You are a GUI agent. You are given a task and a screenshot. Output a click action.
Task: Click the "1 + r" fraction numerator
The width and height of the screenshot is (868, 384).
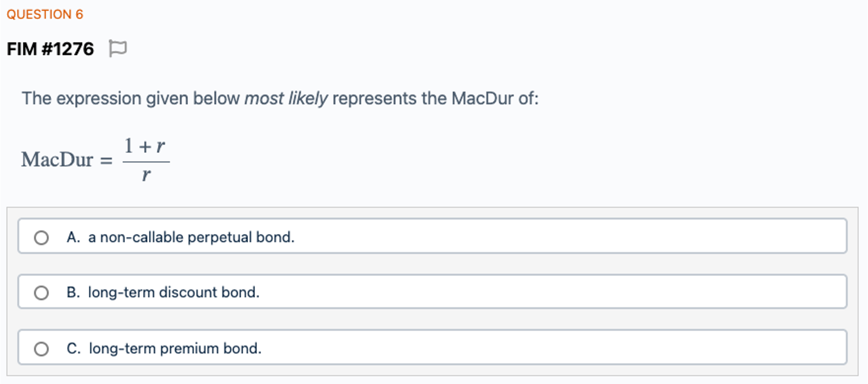pyautogui.click(x=145, y=146)
